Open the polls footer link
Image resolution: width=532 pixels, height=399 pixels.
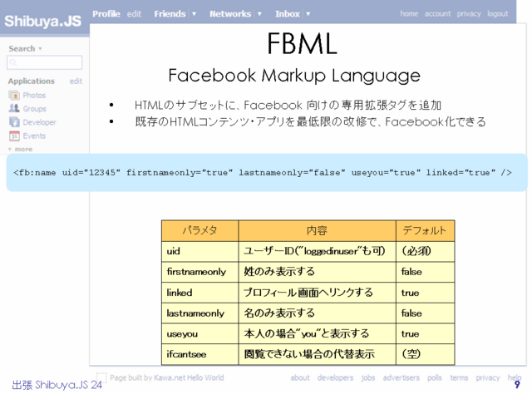pyautogui.click(x=434, y=377)
